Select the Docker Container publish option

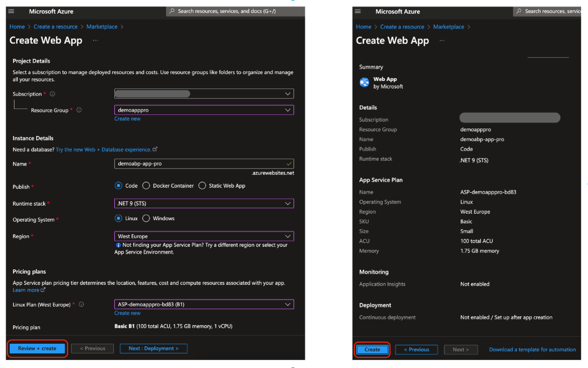(146, 186)
